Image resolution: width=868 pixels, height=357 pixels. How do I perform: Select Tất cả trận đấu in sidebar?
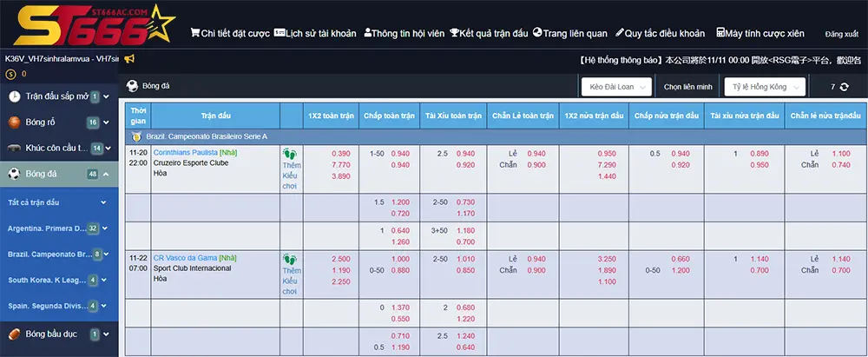[59, 202]
